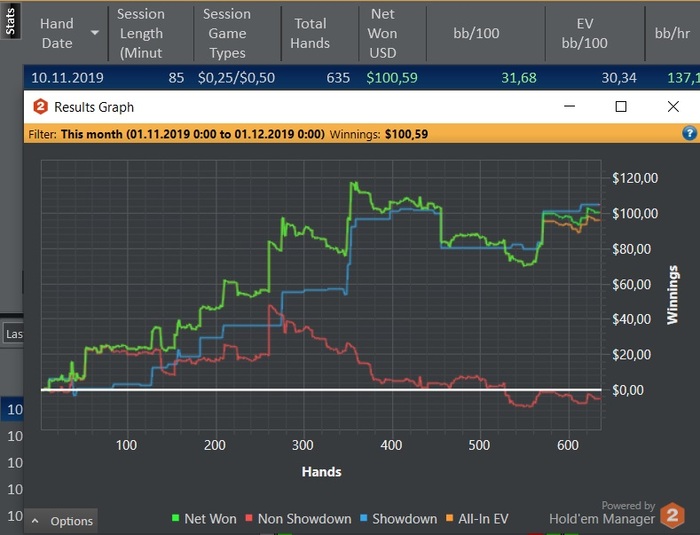Screen dimensions: 700x535
Task: Click the 300 hands axis label
Action: 303,445
